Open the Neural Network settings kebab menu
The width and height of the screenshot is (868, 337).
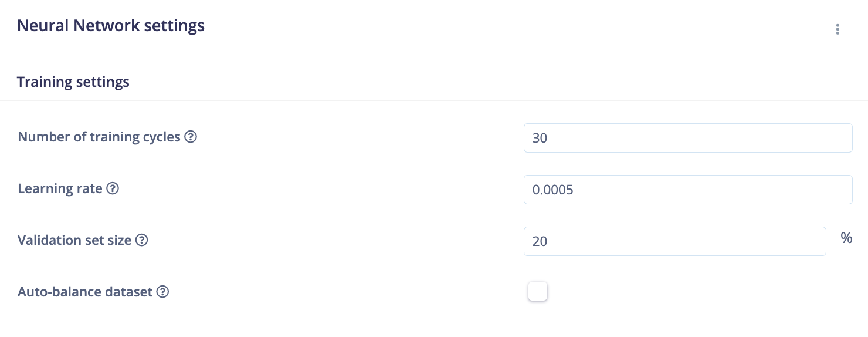pos(838,29)
